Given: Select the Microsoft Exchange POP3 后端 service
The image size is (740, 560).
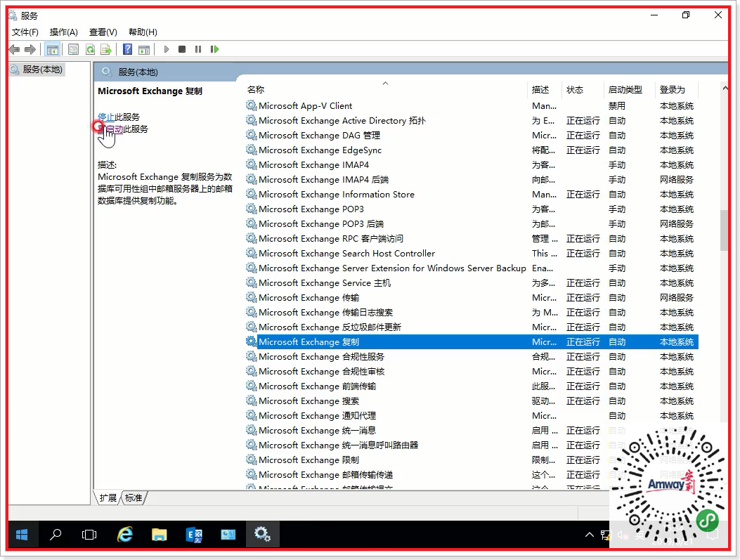Looking at the screenshot, I should (472, 223).
